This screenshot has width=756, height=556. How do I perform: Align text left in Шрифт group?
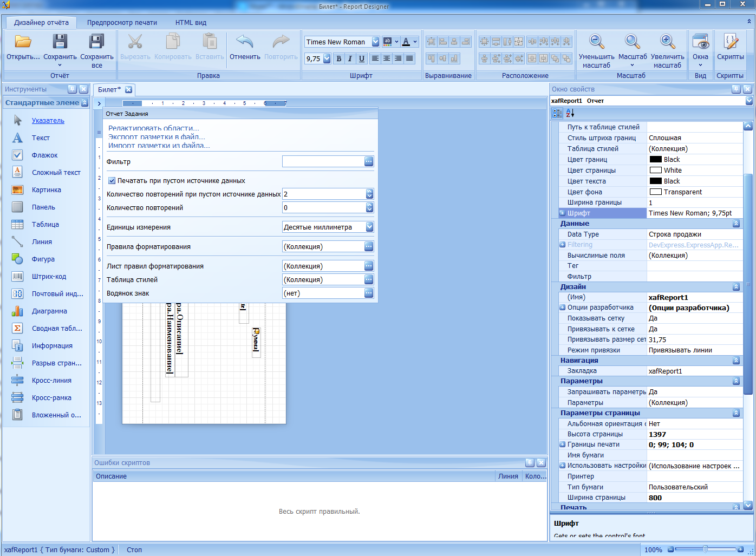click(x=375, y=58)
